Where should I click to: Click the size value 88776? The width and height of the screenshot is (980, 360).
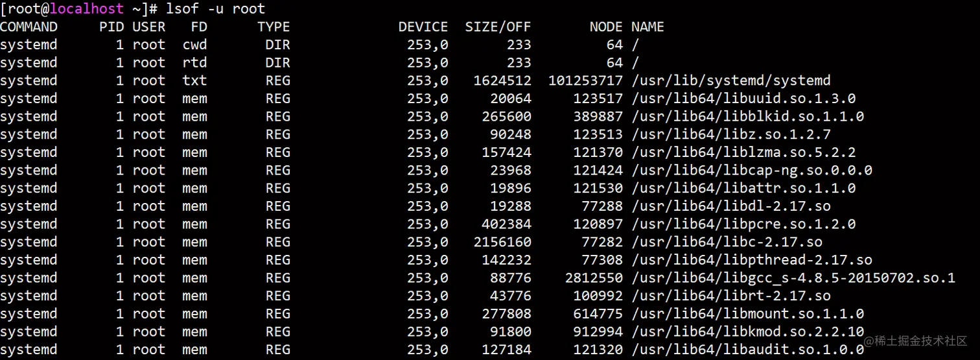click(511, 278)
